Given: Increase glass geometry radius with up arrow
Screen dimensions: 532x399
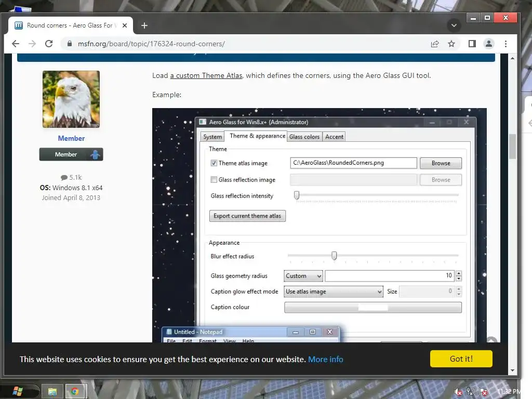Looking at the screenshot, I should click(x=459, y=273).
